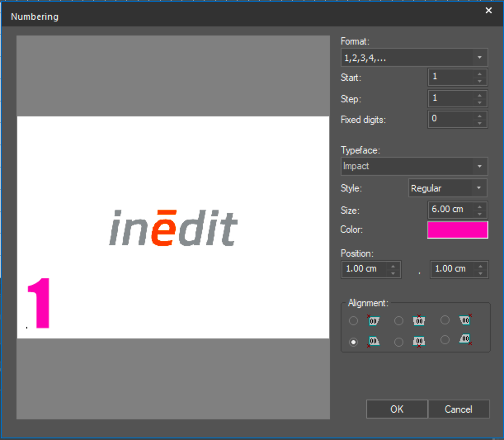Decrease the second Position value

pyautogui.click(x=480, y=273)
